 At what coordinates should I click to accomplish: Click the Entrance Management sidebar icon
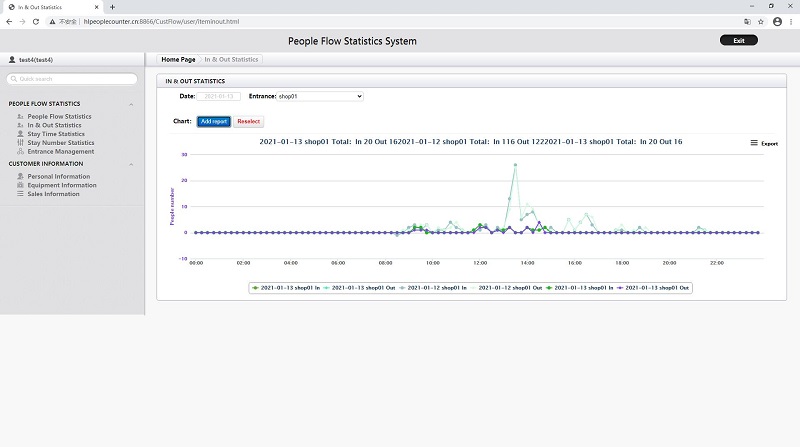(x=20, y=151)
